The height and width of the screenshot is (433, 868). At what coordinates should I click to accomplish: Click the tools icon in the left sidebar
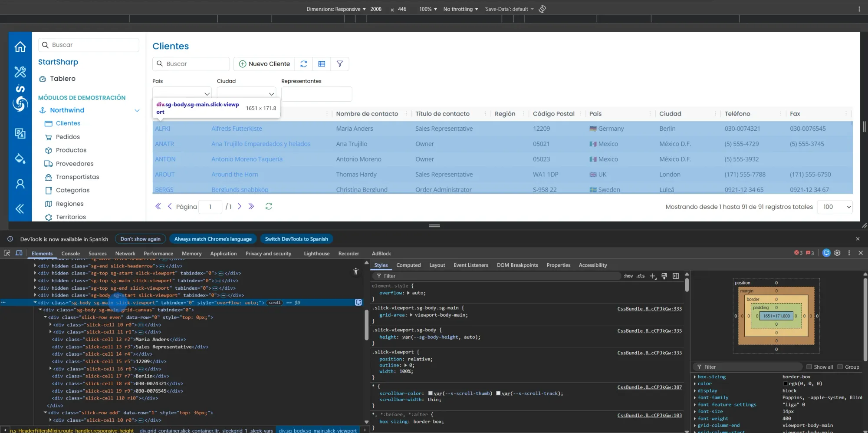tap(20, 72)
